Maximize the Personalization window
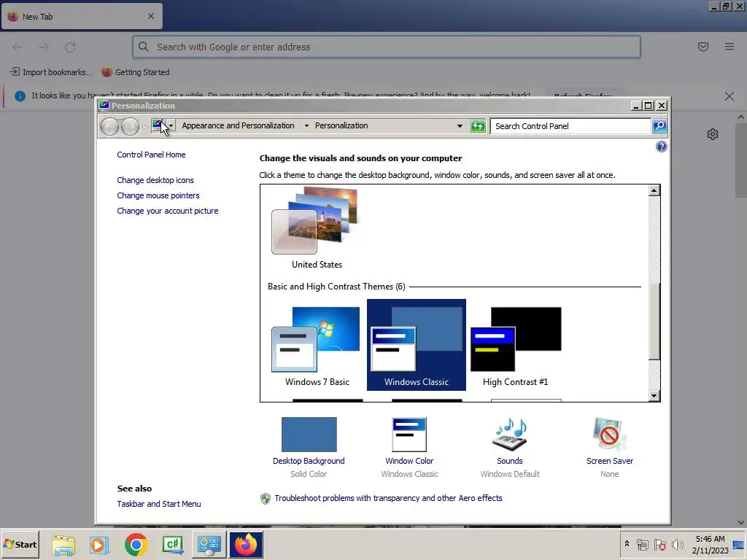The image size is (747, 560). (x=649, y=105)
